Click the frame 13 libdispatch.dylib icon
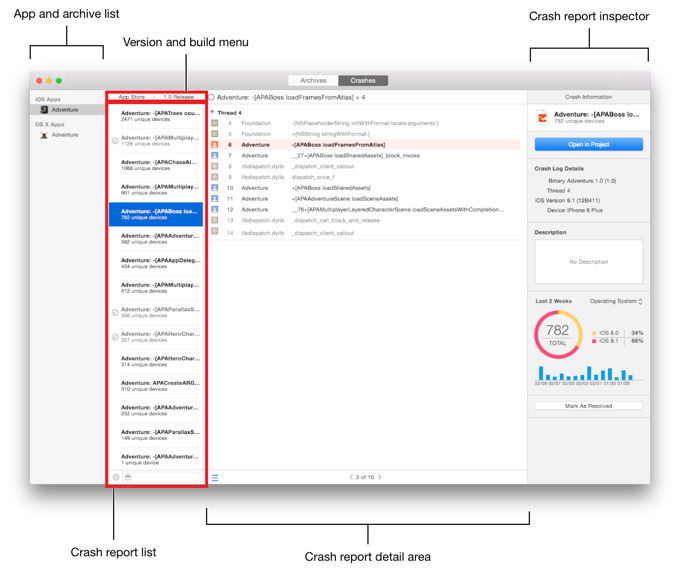The height and width of the screenshot is (570, 680). 215,220
